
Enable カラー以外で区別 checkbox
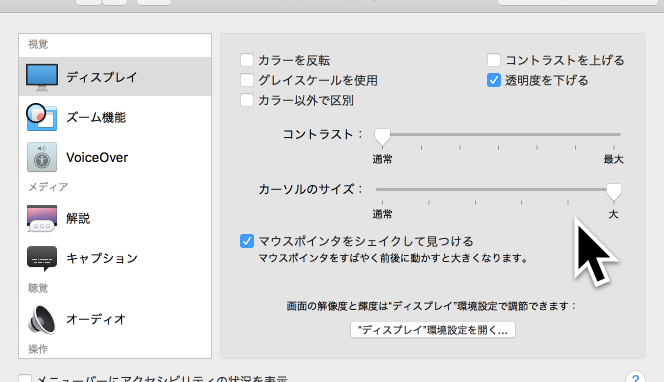coord(247,100)
